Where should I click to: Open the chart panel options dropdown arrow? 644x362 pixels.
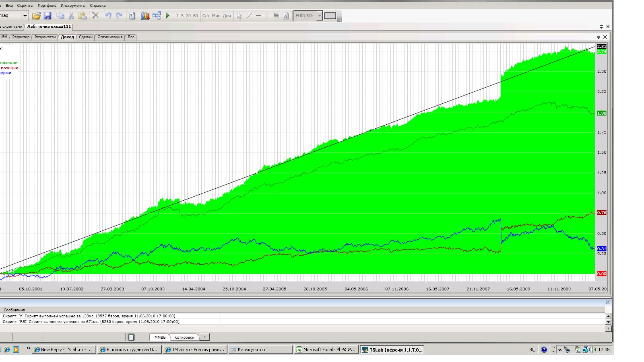click(x=599, y=37)
